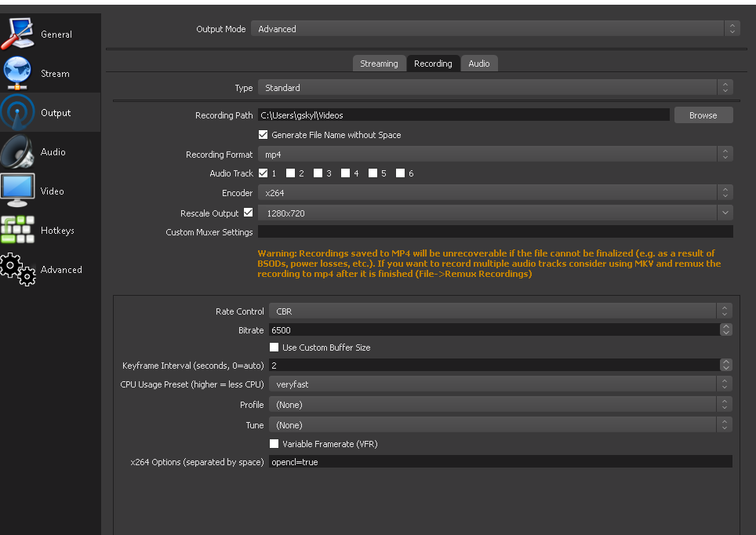Open the Profile dropdown
This screenshot has height=535, width=756.
pyautogui.click(x=500, y=404)
